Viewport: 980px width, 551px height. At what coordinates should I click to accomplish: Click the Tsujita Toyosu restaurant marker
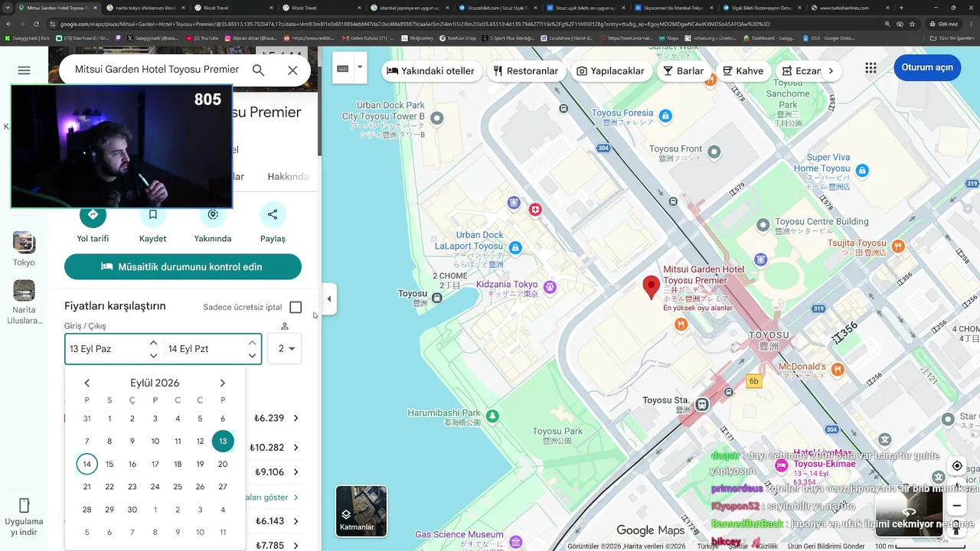[898, 246]
